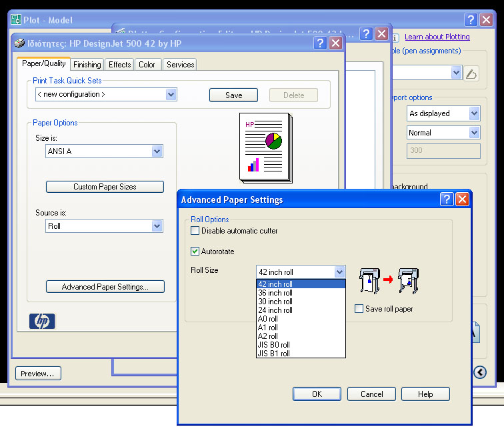Click the pen assignments edit icon in Plot window
This screenshot has height=435, width=504.
click(471, 73)
